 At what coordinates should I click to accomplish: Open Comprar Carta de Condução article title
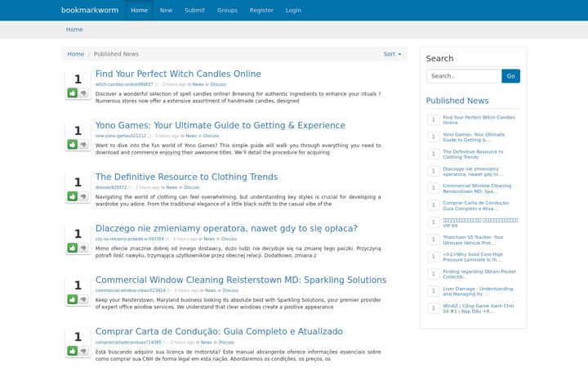pos(219,331)
